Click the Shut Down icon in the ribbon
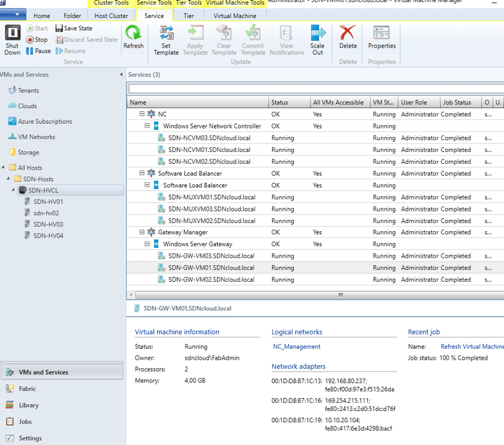Image resolution: width=504 pixels, height=445 pixels. point(12,33)
